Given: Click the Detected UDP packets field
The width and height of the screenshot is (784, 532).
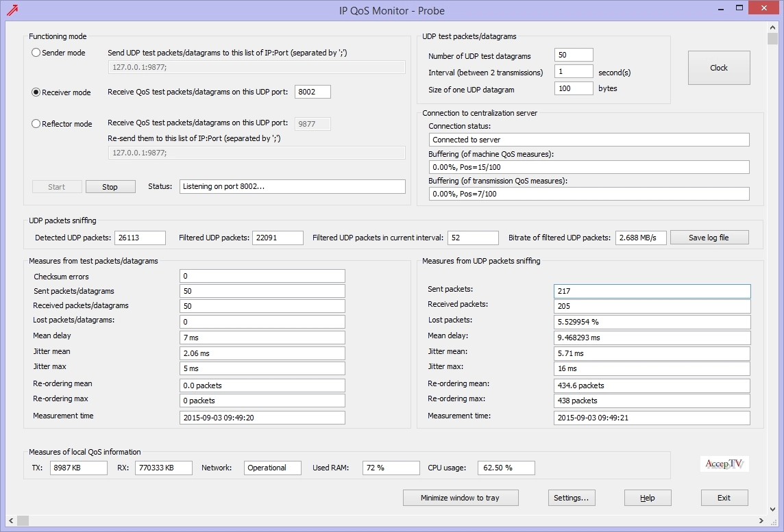Looking at the screenshot, I should [140, 238].
